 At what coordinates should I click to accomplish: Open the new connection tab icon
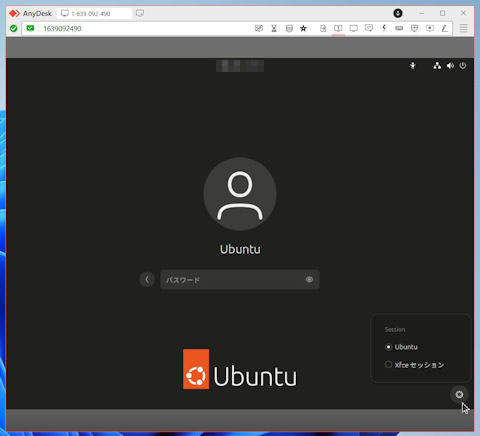140,13
